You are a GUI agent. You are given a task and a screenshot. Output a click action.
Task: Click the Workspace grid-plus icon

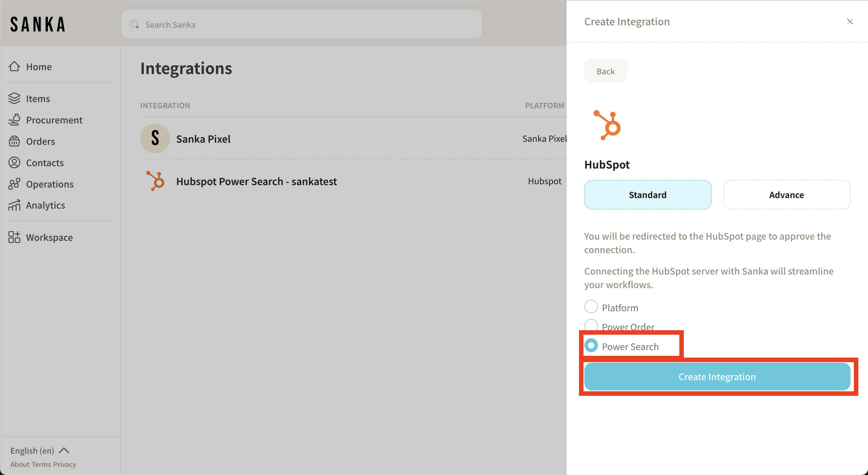(x=14, y=237)
